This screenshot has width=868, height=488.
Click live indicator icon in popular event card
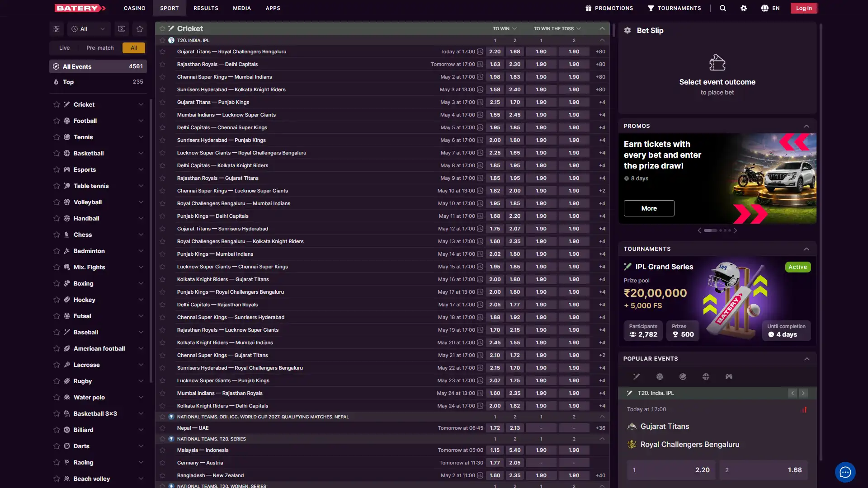(804, 409)
